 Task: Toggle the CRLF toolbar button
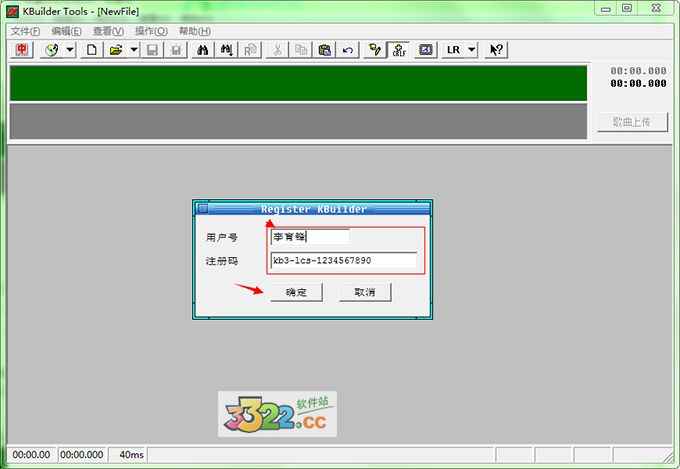click(x=399, y=50)
